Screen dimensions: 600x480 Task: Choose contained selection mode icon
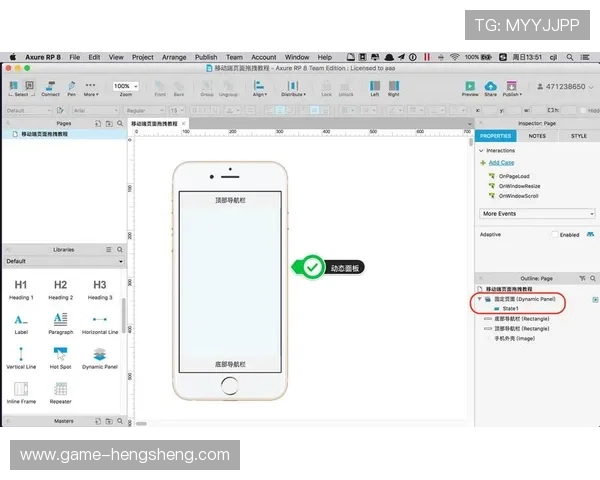pyautogui.click(x=29, y=85)
